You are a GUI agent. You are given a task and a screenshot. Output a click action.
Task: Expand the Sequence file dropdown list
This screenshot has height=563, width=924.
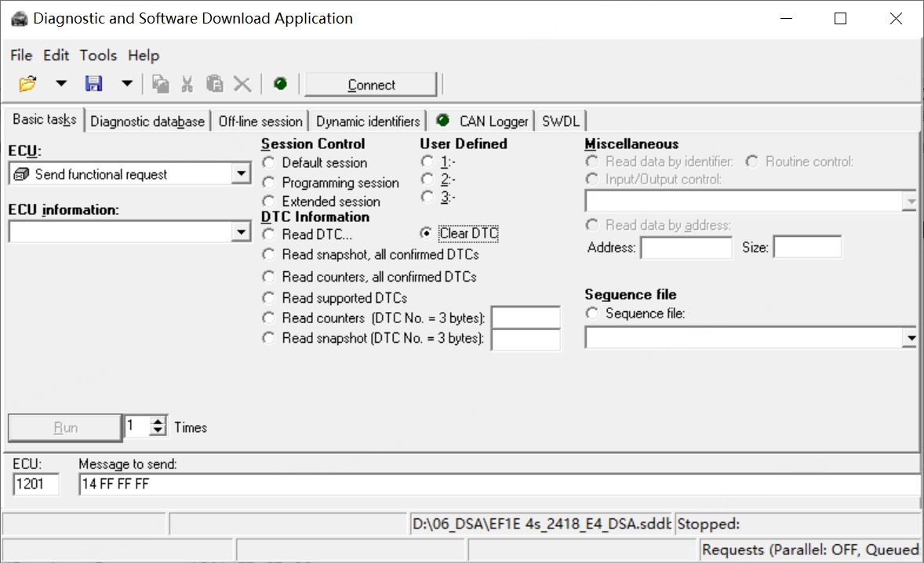(911, 338)
